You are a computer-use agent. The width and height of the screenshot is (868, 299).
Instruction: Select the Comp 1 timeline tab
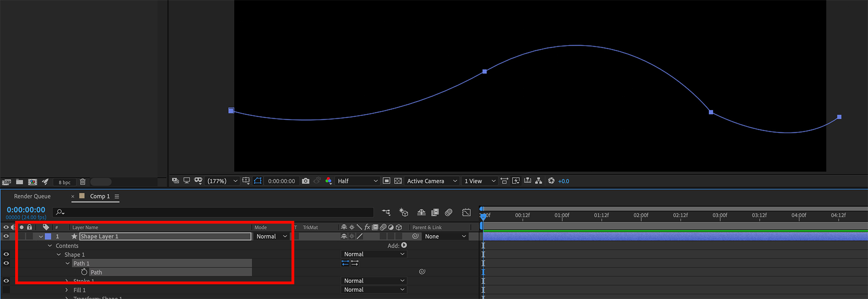coord(100,196)
